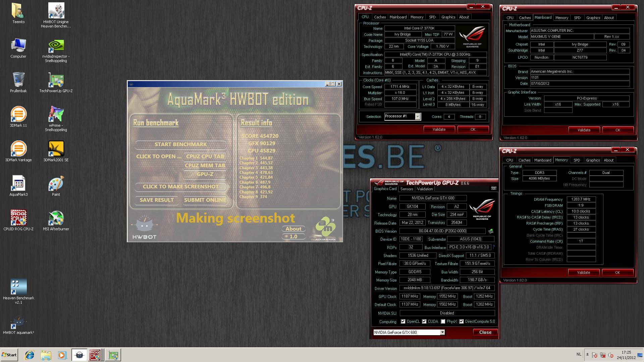Open the Prullenbak recycle bin
The height and width of the screenshot is (362, 644).
[x=18, y=82]
